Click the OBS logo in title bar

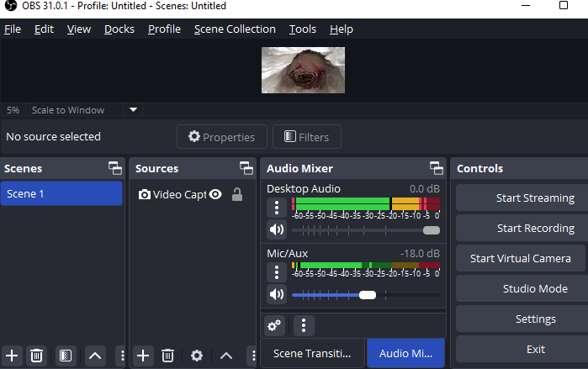point(10,5)
